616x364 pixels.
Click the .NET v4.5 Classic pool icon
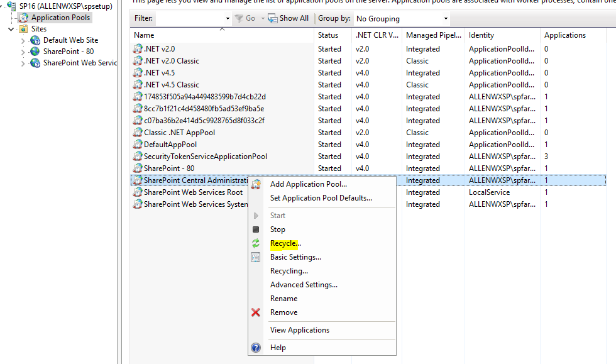[138, 84]
